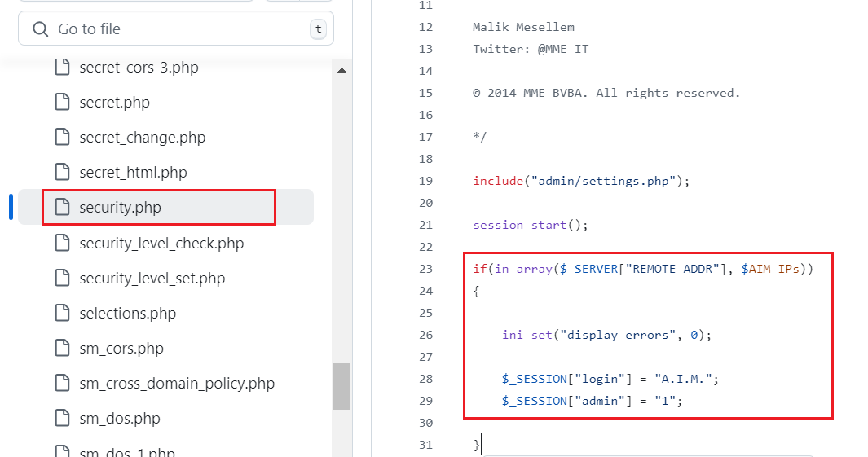Select security_level_set.php in file list

(x=152, y=279)
